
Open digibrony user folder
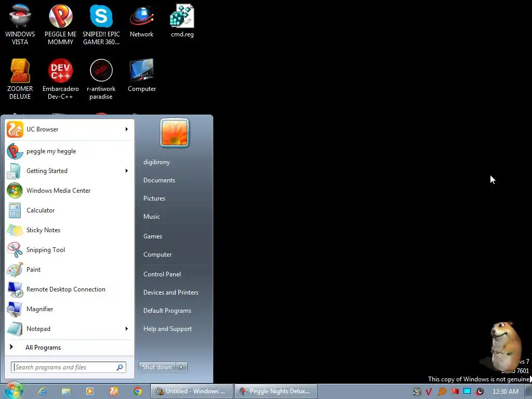pos(156,162)
